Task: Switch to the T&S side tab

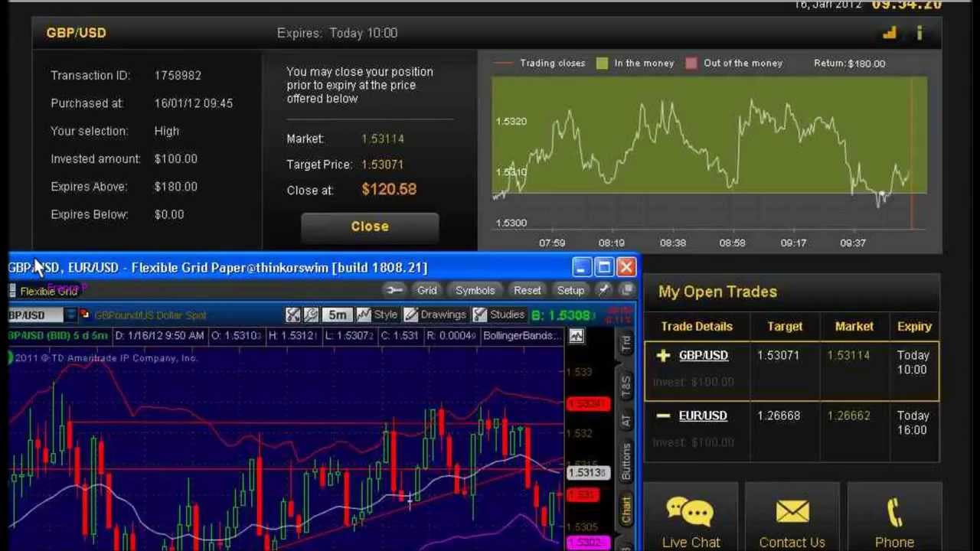Action: click(x=626, y=386)
